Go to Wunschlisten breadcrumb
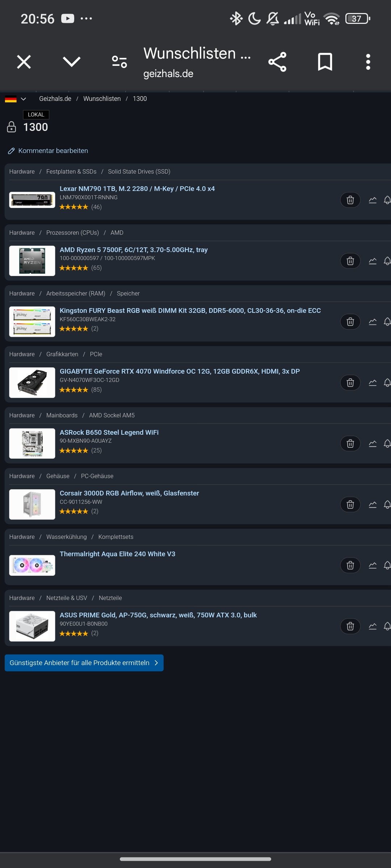Viewport: 391px width, 868px height. [x=102, y=99]
